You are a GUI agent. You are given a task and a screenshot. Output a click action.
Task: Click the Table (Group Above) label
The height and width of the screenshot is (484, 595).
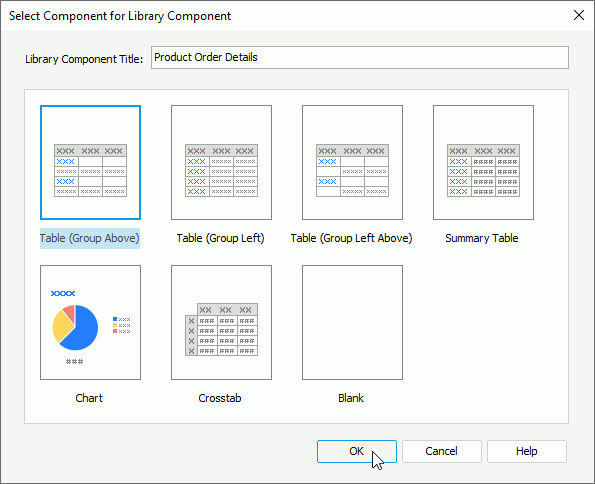coord(90,238)
